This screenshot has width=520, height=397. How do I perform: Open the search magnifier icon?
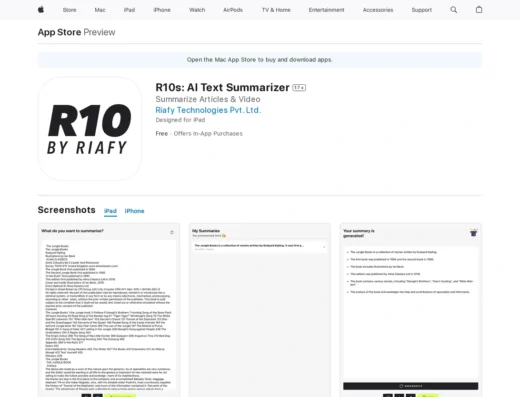click(453, 10)
